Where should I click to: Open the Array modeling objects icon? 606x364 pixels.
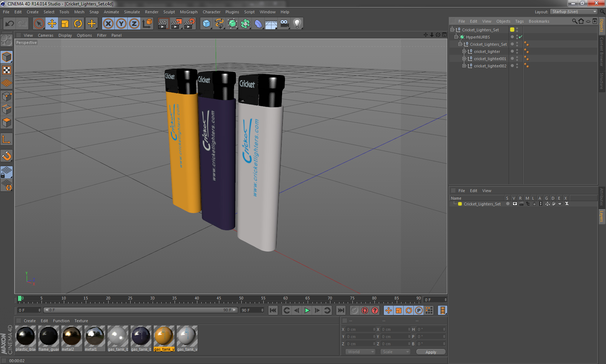pos(245,24)
